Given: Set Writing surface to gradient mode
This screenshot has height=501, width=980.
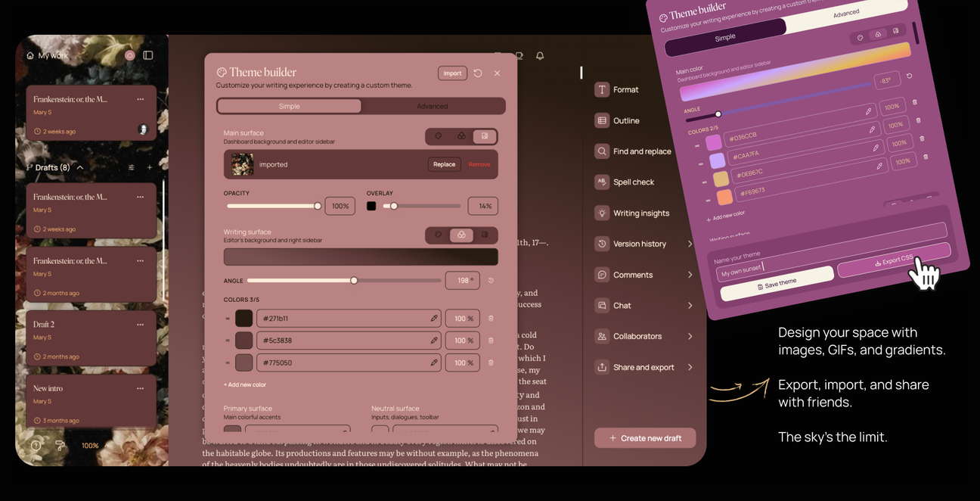Looking at the screenshot, I should point(461,235).
